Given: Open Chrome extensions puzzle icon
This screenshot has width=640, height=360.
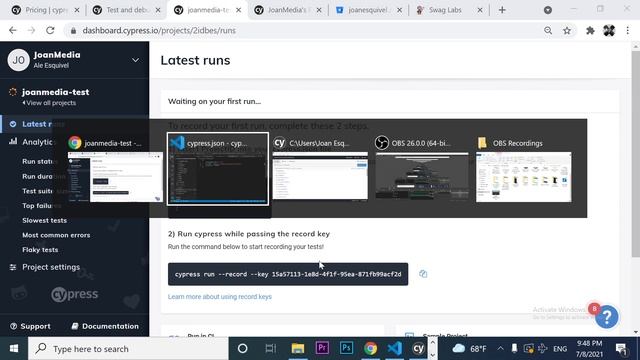Looking at the screenshot, I should tap(590, 31).
